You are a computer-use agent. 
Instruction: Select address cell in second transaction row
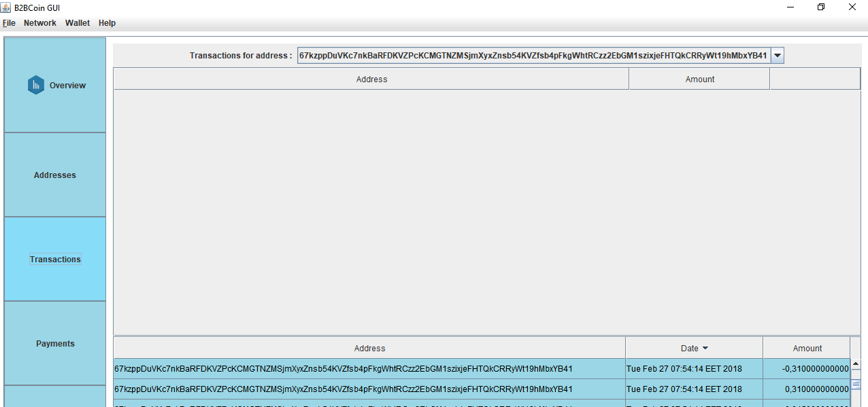369,389
